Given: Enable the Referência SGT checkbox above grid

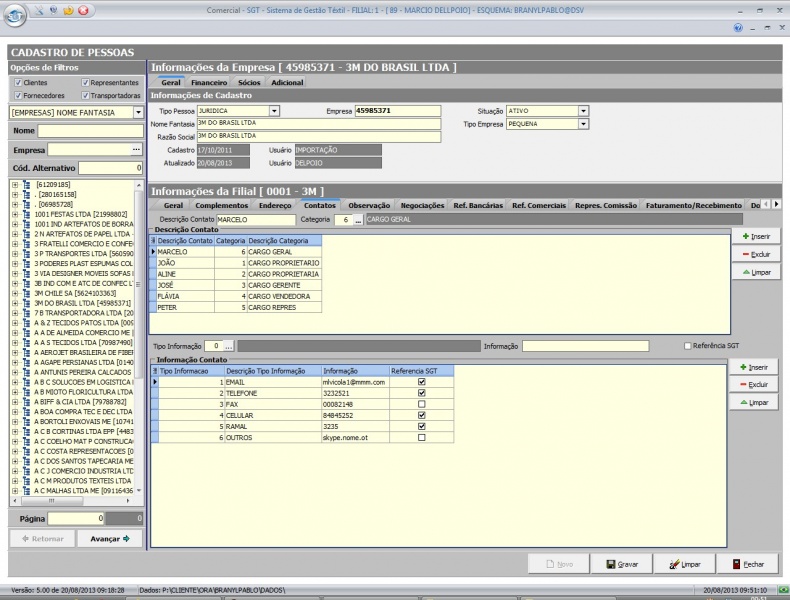Looking at the screenshot, I should 686,346.
